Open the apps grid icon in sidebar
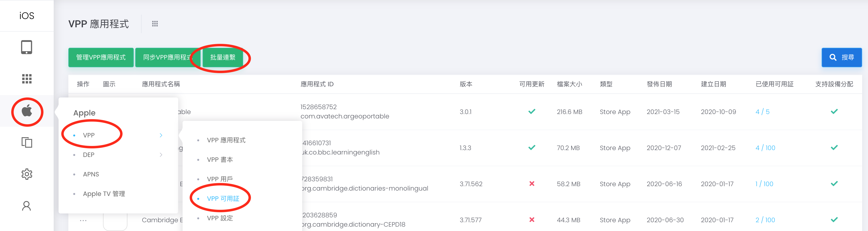Screen dimensions: 868x231 tap(27, 79)
